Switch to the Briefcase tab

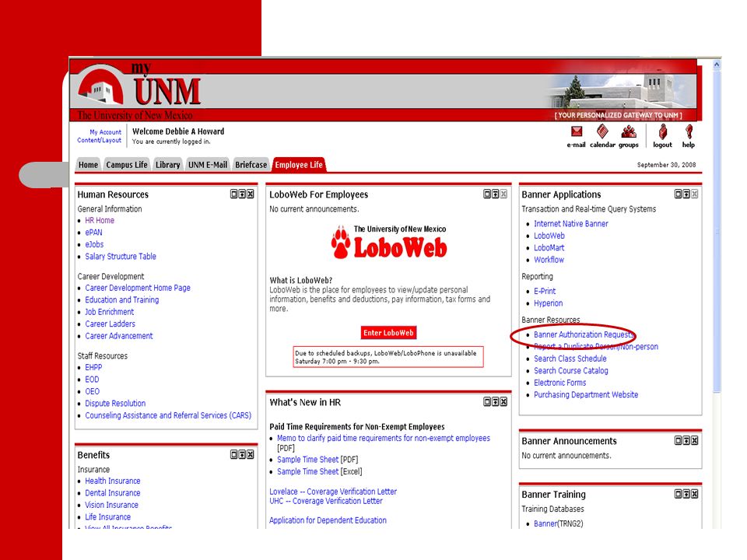click(x=251, y=165)
